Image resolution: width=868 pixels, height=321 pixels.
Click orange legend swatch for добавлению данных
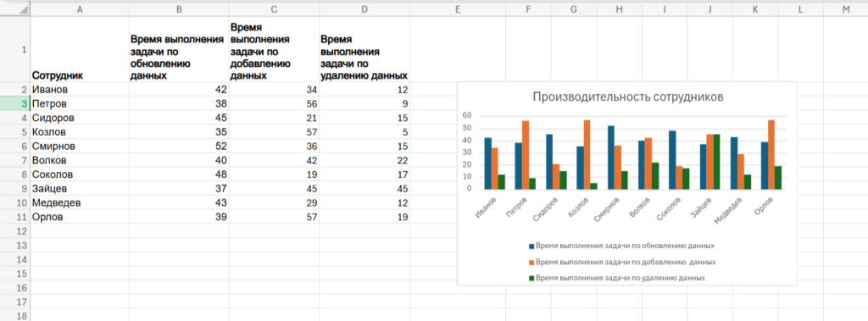click(531, 262)
